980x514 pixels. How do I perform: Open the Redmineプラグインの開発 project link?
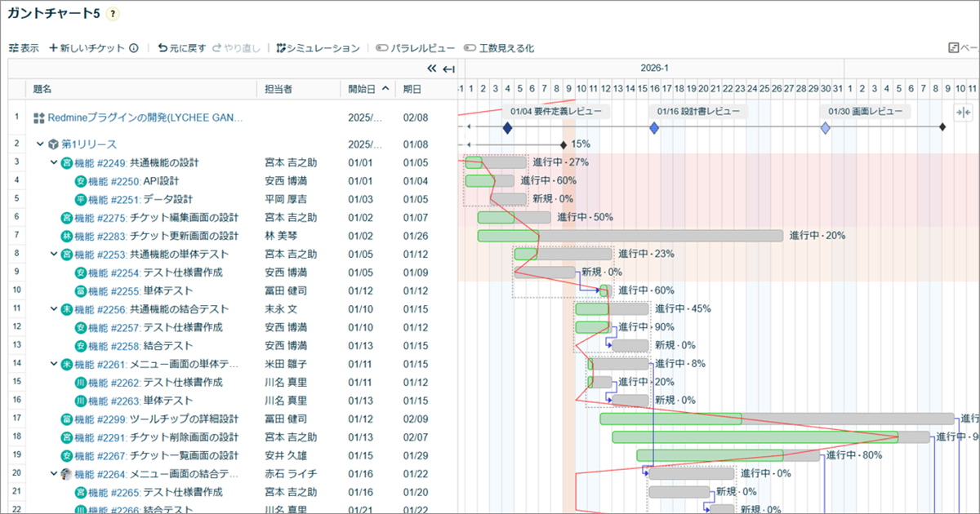145,118
